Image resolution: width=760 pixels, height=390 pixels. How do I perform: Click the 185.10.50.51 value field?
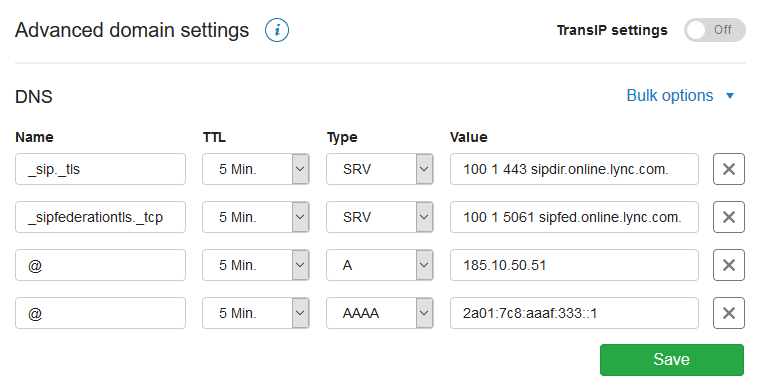(x=574, y=265)
